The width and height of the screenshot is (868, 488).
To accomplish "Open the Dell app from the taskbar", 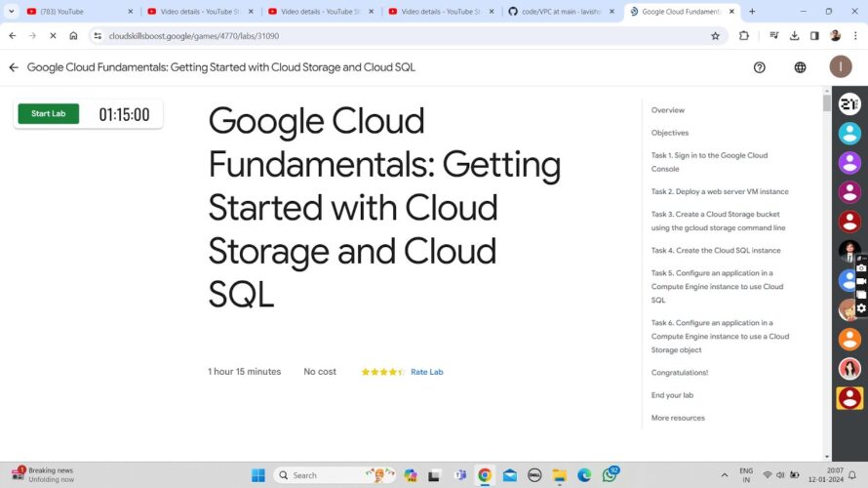I will click(534, 475).
